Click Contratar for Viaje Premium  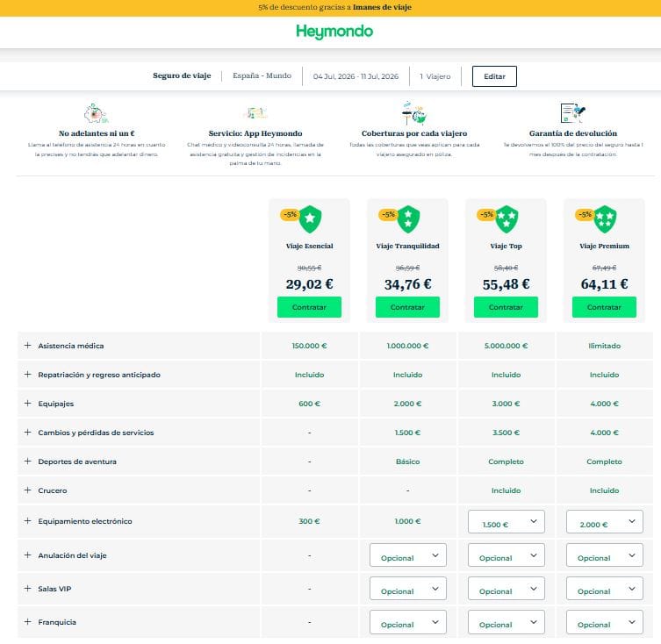(604, 307)
